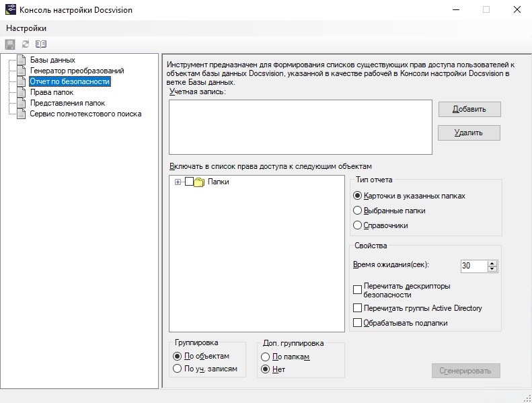This screenshot has width=532, height=403.
Task: Decrease Время ожидания with down arrow
Action: [x=492, y=269]
